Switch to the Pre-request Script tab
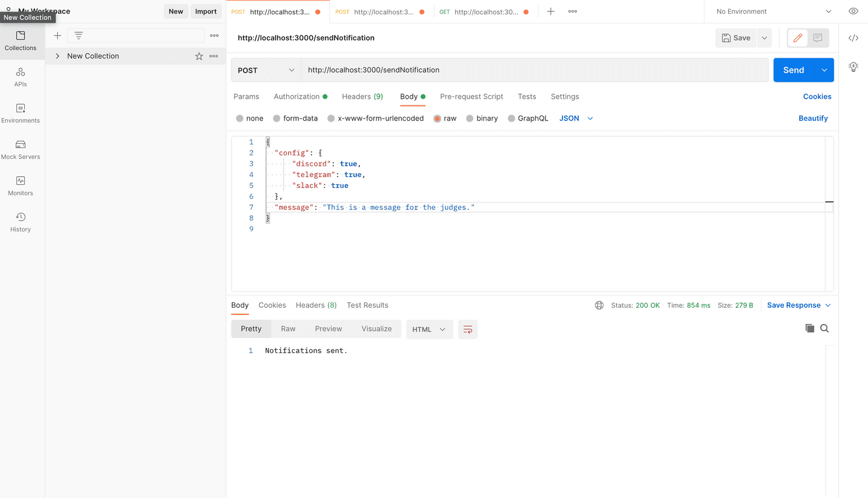The image size is (868, 498). pyautogui.click(x=471, y=96)
